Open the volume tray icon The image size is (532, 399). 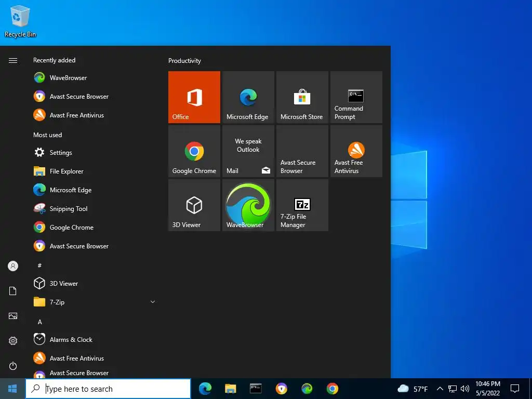point(465,389)
